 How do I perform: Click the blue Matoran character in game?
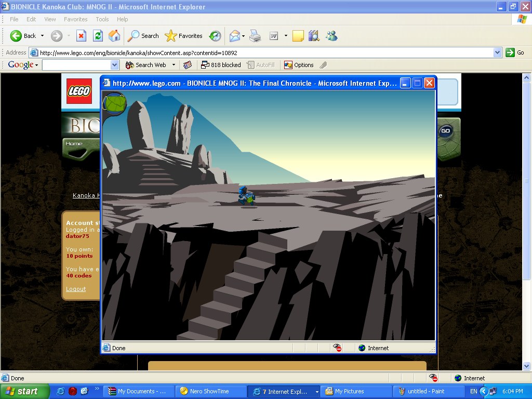[x=246, y=196]
